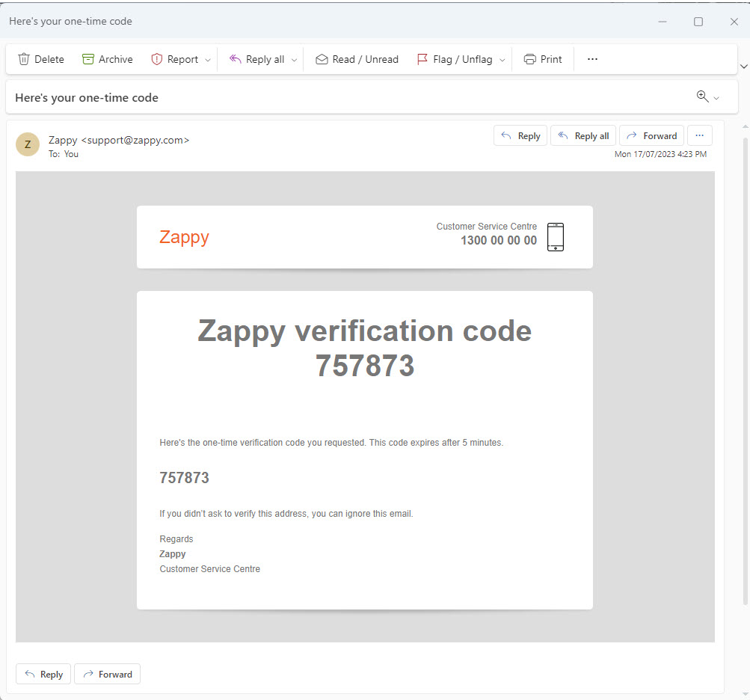Open more actions ellipsis in message header

point(699,135)
